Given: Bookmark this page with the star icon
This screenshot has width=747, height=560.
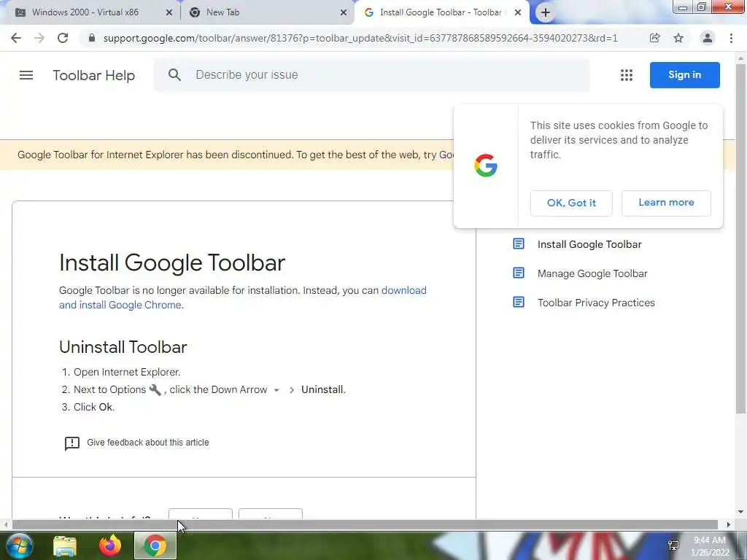Looking at the screenshot, I should coord(678,38).
